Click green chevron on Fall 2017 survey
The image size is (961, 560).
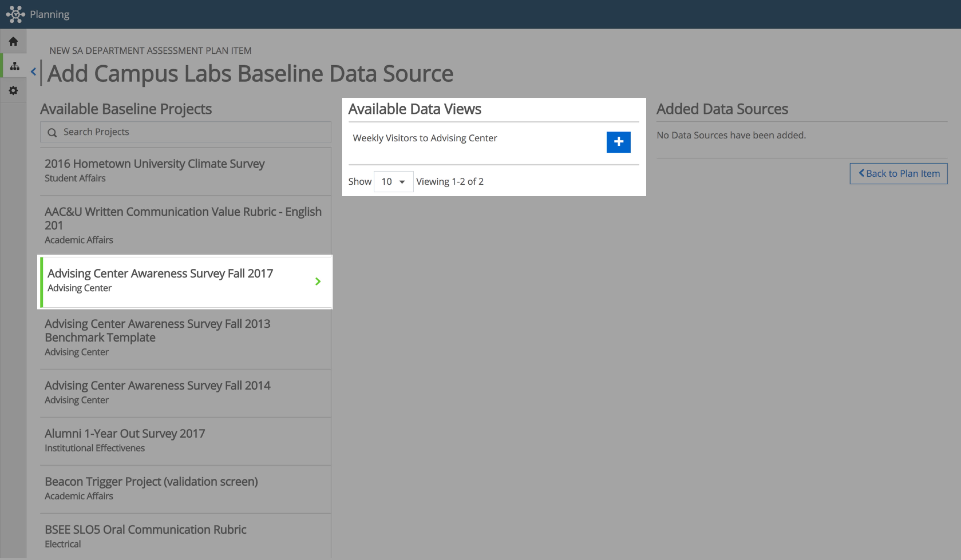tap(318, 281)
